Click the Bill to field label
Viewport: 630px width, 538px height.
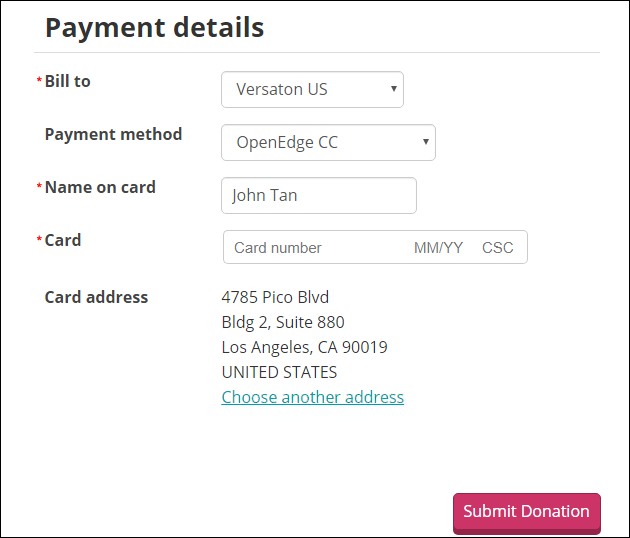(x=68, y=82)
